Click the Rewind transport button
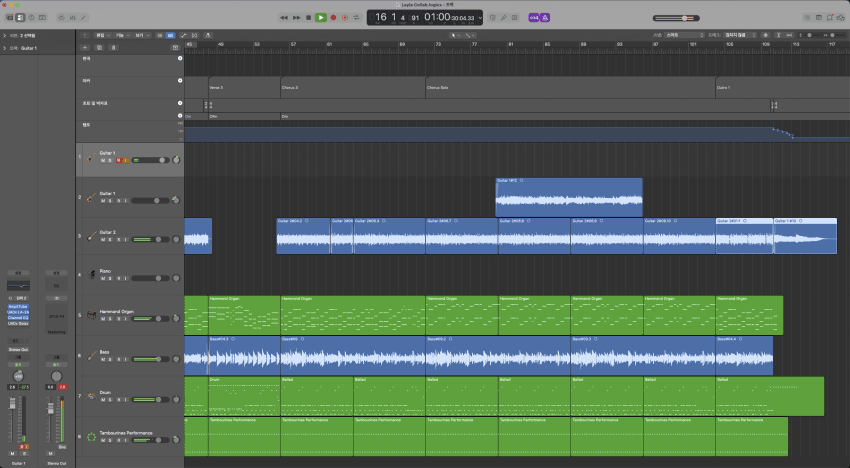850x468 pixels. 284,17
